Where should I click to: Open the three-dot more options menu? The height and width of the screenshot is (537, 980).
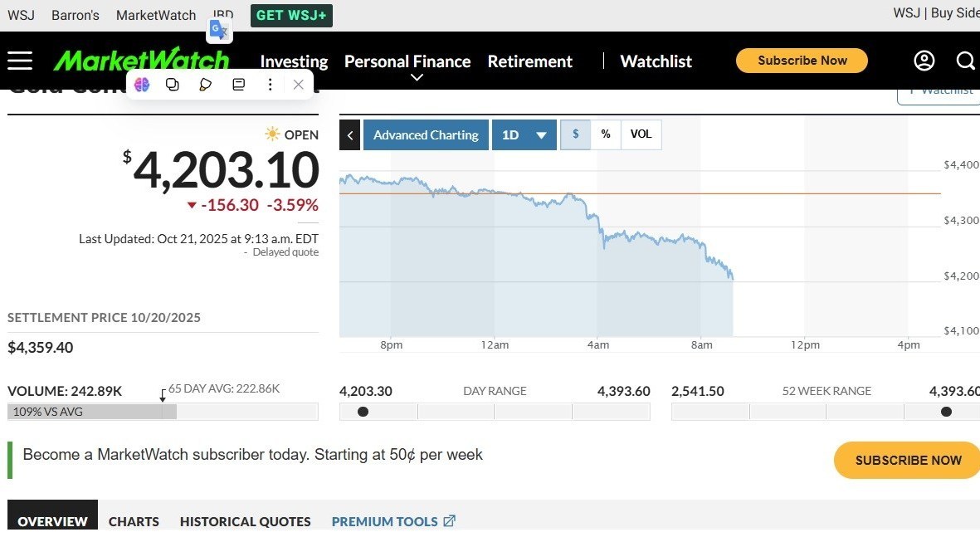(x=270, y=85)
